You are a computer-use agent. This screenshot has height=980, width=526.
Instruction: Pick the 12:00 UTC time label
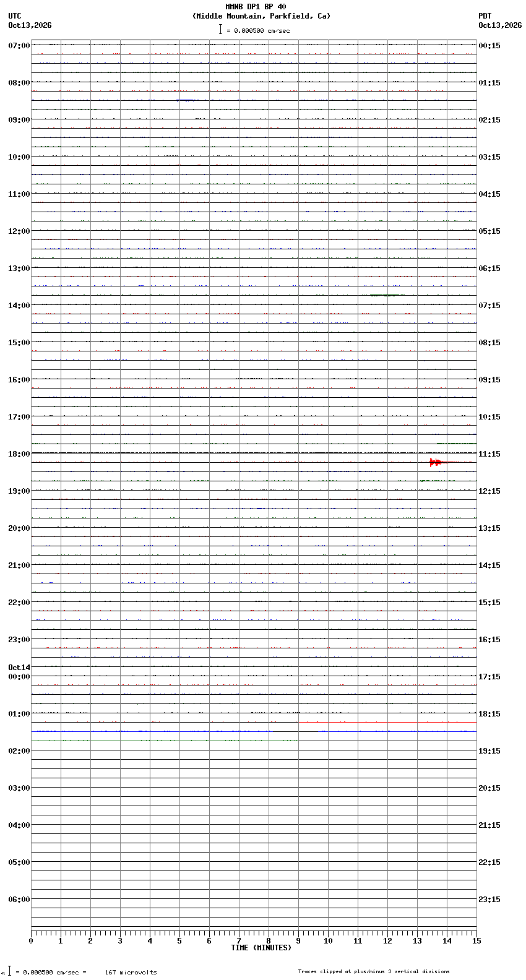[x=19, y=231]
